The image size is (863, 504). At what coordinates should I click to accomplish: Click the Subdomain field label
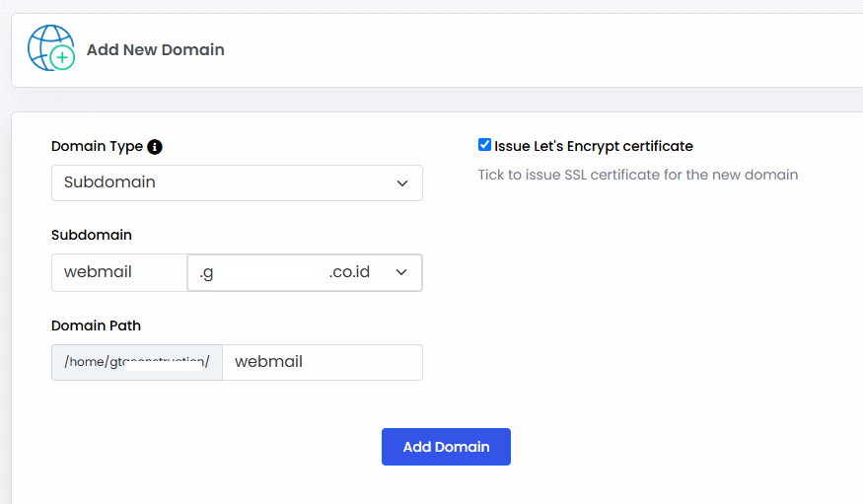(92, 235)
